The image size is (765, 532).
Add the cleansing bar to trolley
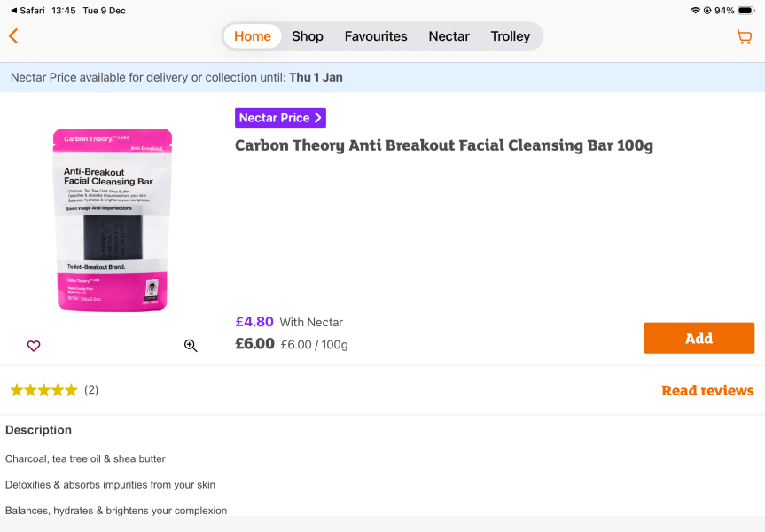click(x=699, y=338)
